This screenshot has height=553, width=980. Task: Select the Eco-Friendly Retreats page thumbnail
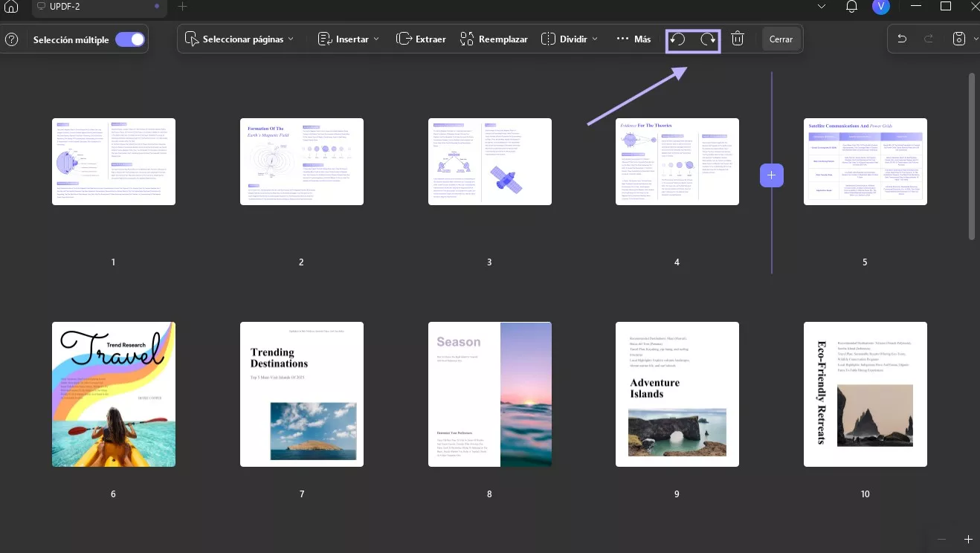tap(865, 394)
